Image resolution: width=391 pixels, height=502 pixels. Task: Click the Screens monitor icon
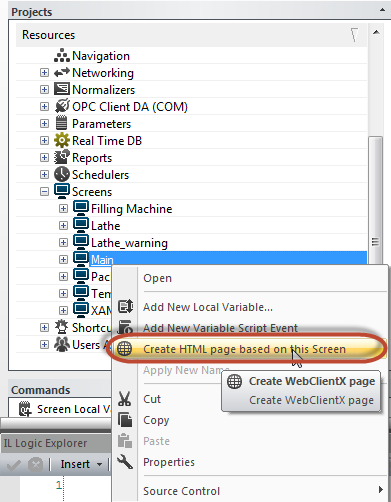(62, 191)
